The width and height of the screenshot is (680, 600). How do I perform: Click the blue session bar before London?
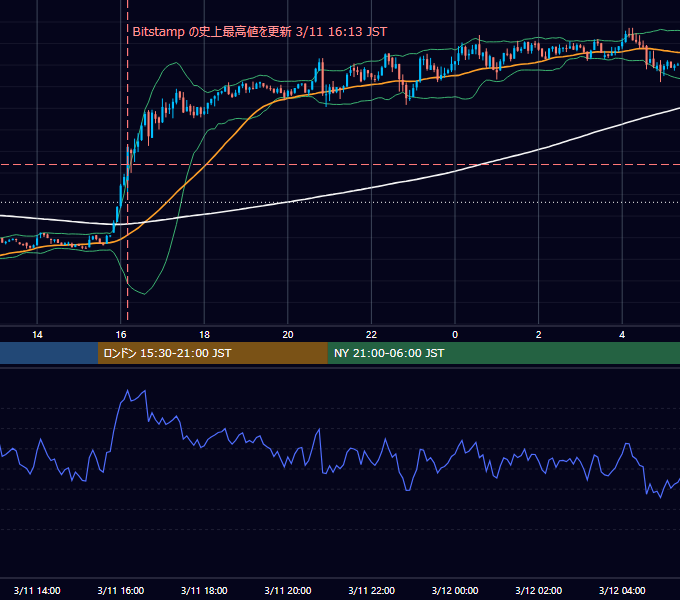[x=49, y=353]
